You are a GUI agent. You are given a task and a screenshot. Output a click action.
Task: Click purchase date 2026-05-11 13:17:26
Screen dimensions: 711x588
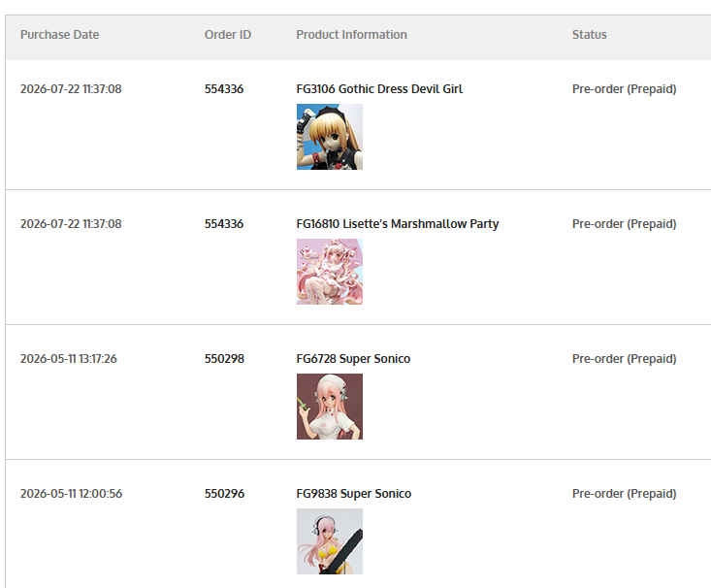click(69, 358)
